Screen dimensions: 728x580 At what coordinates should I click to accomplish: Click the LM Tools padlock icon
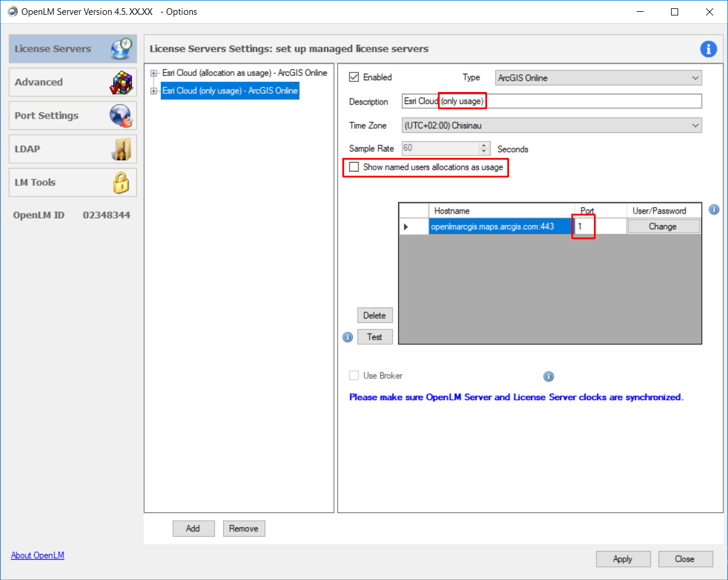[122, 182]
